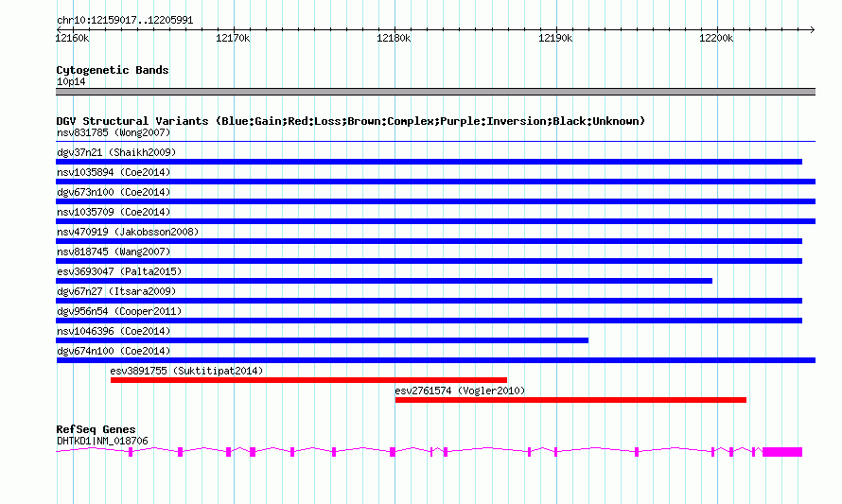Click the esv3891755 (Suktitipat2014) label

coord(187,371)
